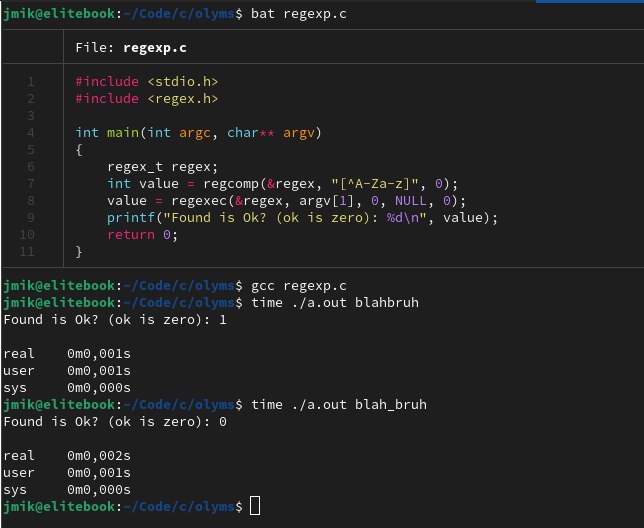Screen dimensions: 644x528
Task: Click the regexec call on line 8
Action: pos(318,201)
